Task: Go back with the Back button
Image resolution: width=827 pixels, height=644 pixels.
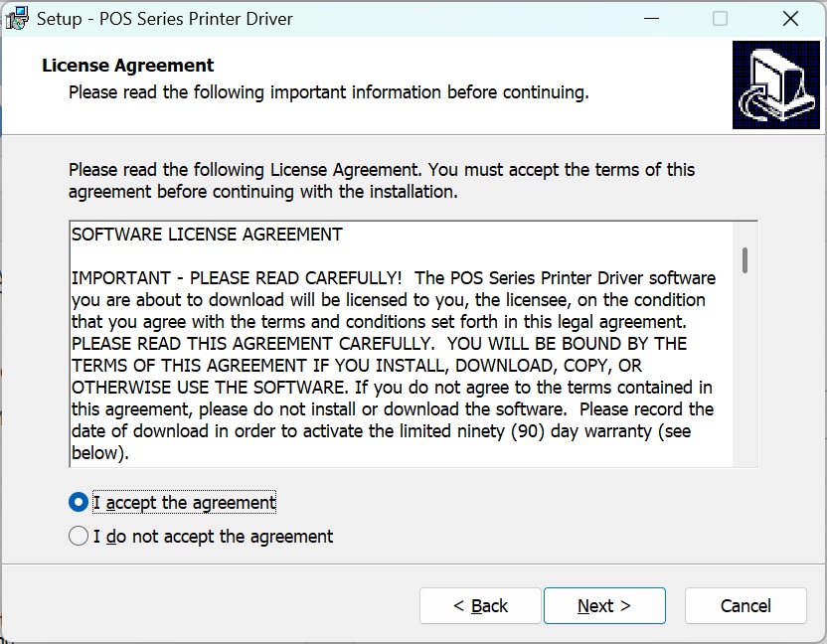Action: (480, 606)
